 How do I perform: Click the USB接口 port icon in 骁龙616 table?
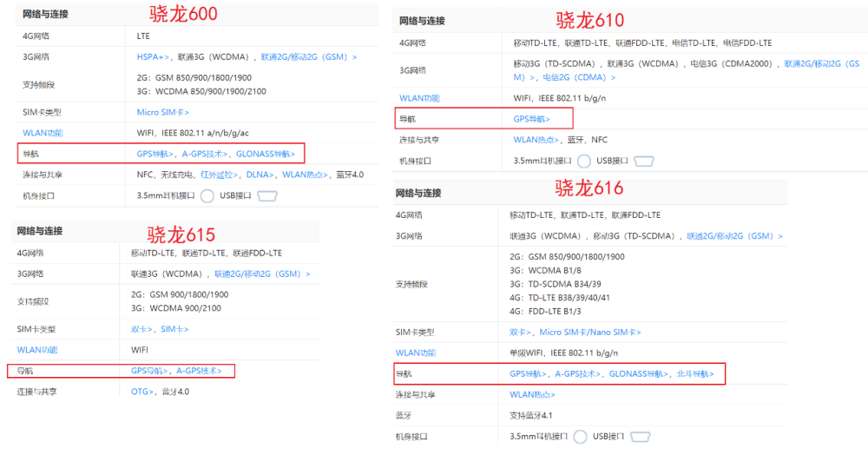coord(640,437)
